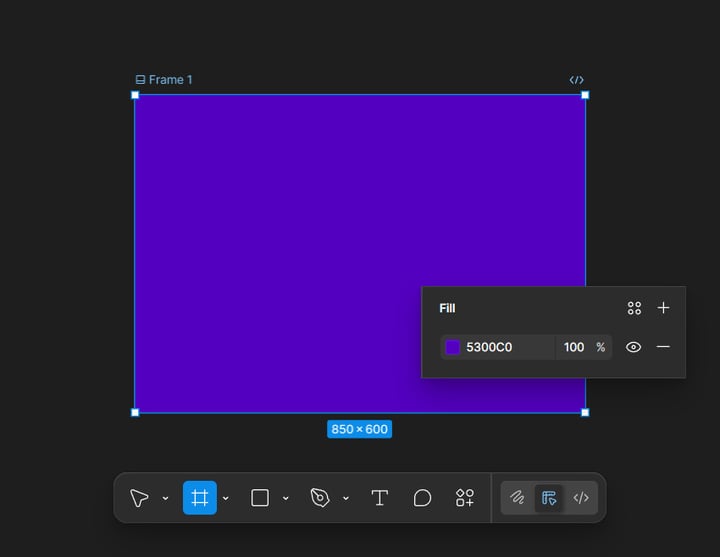
Task: Expand Pen tool options chevron
Action: (346, 498)
